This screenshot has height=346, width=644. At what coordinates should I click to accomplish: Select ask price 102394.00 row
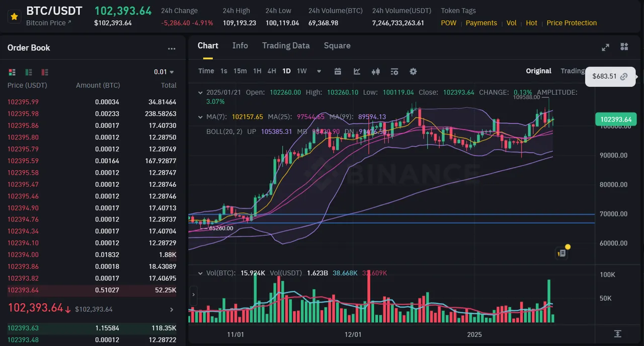click(x=93, y=255)
